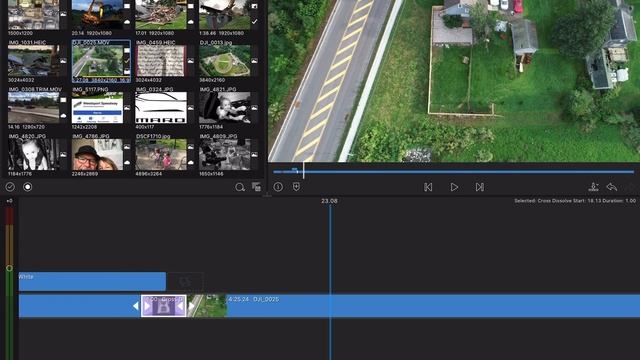Select the IMG_4821.JPG baby photo thumbnail
Viewport: 640px width, 360px height.
225,108
